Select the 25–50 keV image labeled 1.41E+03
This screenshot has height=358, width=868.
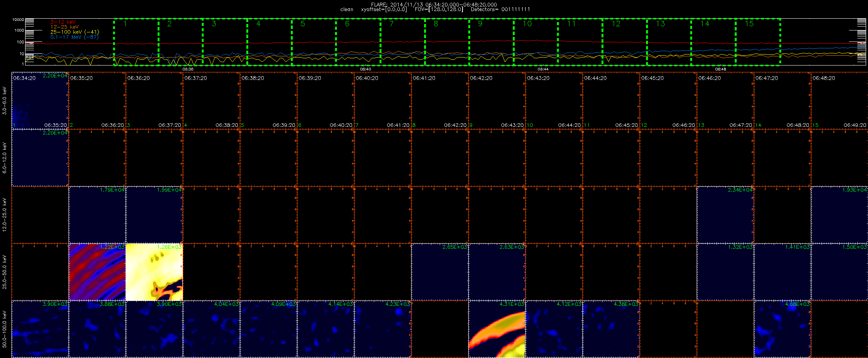coord(782,272)
